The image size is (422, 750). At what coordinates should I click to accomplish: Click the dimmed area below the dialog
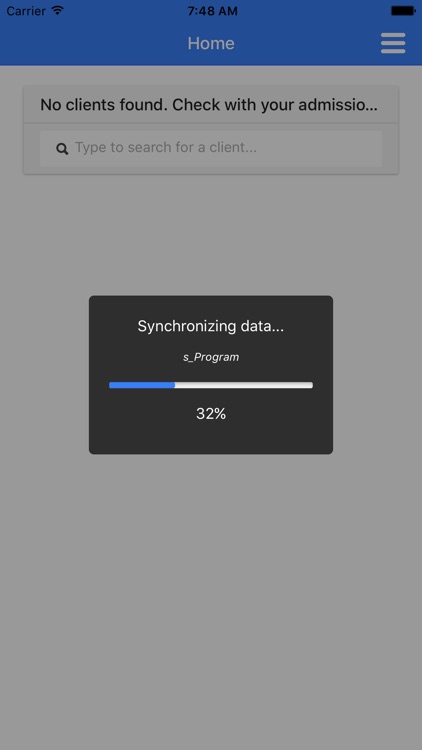(211, 598)
